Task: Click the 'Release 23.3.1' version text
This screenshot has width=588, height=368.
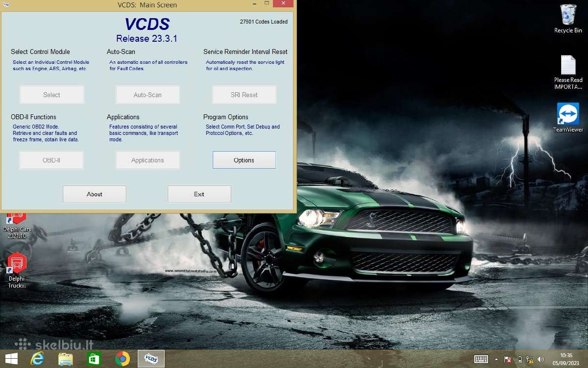Action: pos(147,39)
